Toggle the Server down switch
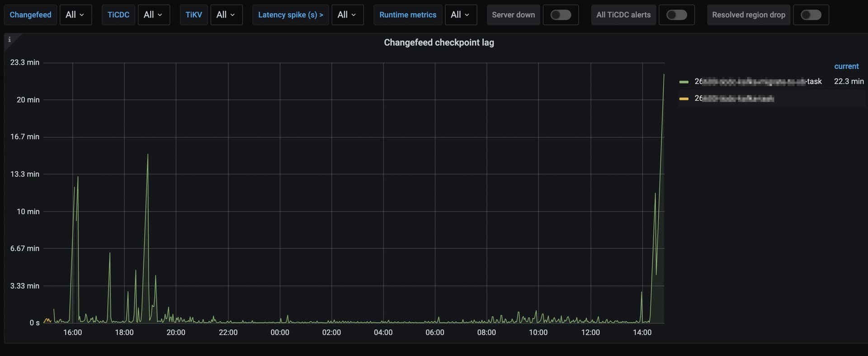This screenshot has width=868, height=356. (561, 15)
